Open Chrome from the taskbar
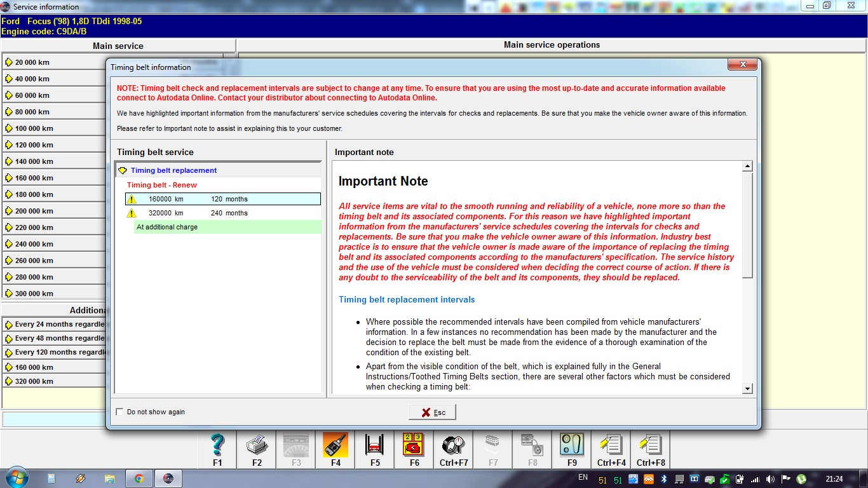 pyautogui.click(x=139, y=478)
